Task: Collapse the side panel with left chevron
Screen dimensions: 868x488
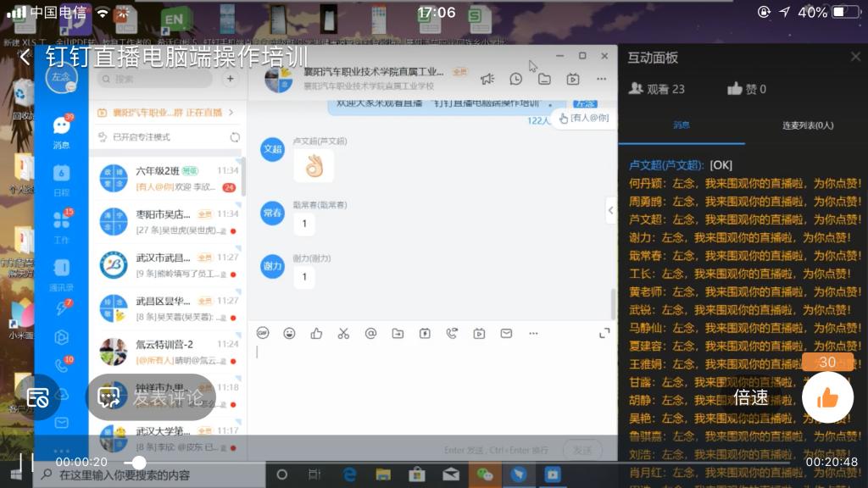Action: point(609,209)
